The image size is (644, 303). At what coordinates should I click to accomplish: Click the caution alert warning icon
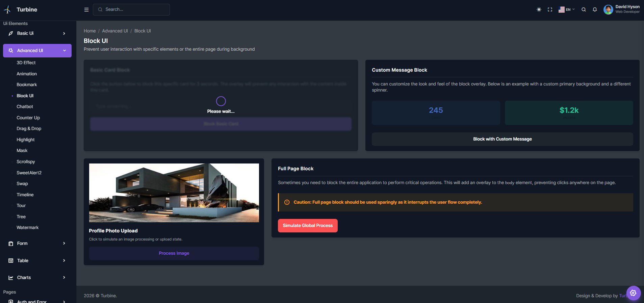point(287,202)
